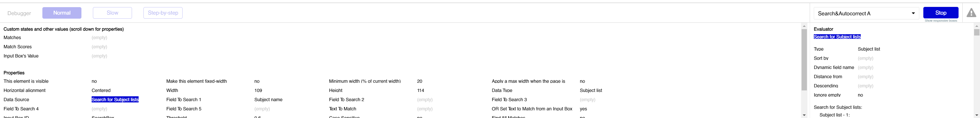Enable Step-by-step debugging mode
The width and height of the screenshot is (980, 118).
163,13
